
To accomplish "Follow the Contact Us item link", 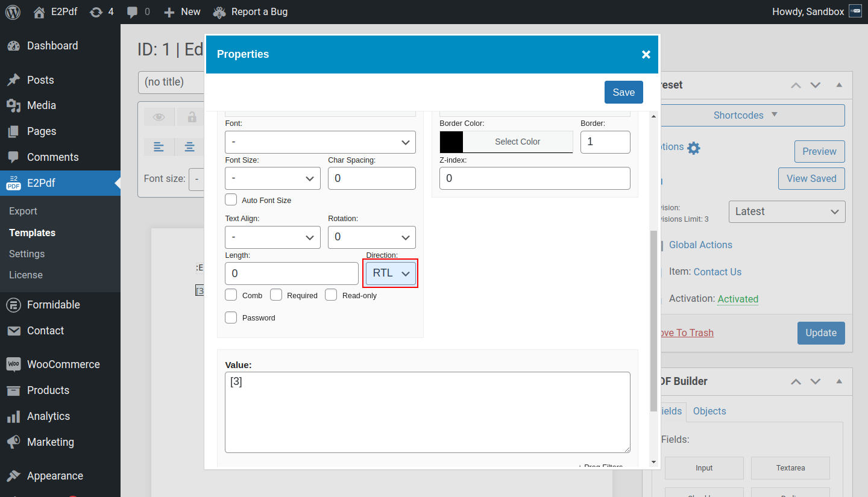I will coord(717,272).
